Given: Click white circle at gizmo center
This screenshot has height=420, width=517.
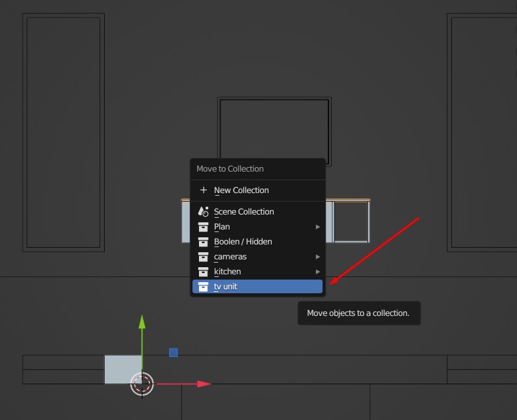Looking at the screenshot, I should 142,384.
